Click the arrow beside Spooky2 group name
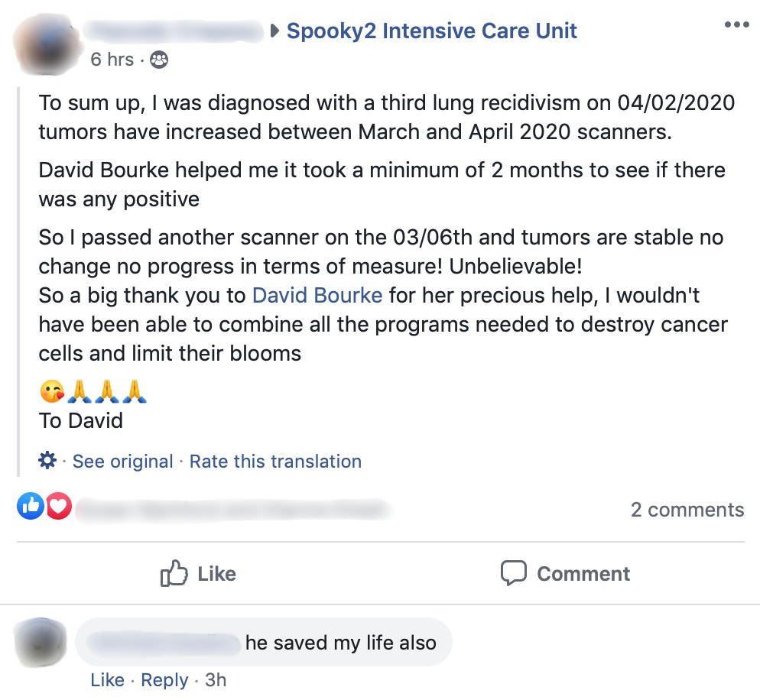Viewport: 760px width, 700px height. [x=275, y=31]
